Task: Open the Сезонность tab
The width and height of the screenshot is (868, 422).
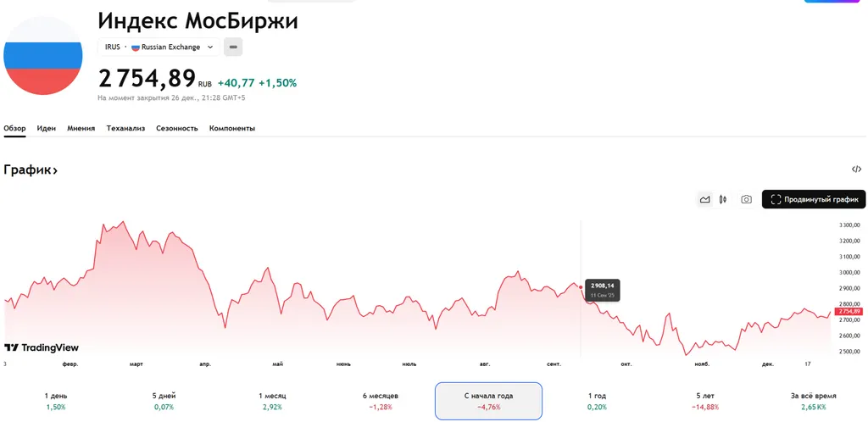Action: pyautogui.click(x=176, y=128)
